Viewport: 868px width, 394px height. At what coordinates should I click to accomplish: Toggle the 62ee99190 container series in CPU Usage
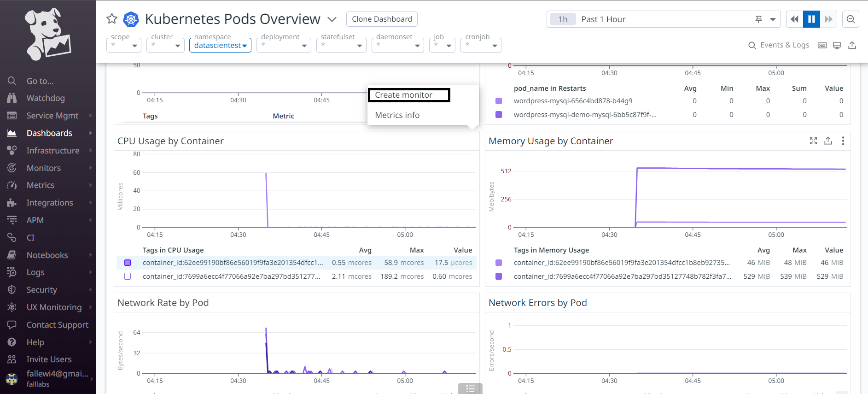coord(128,263)
